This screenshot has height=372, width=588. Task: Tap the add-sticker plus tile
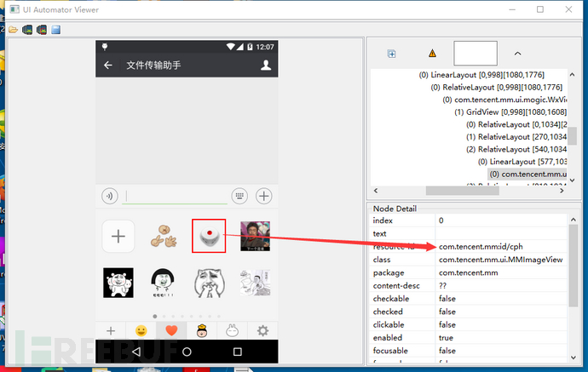coord(118,236)
